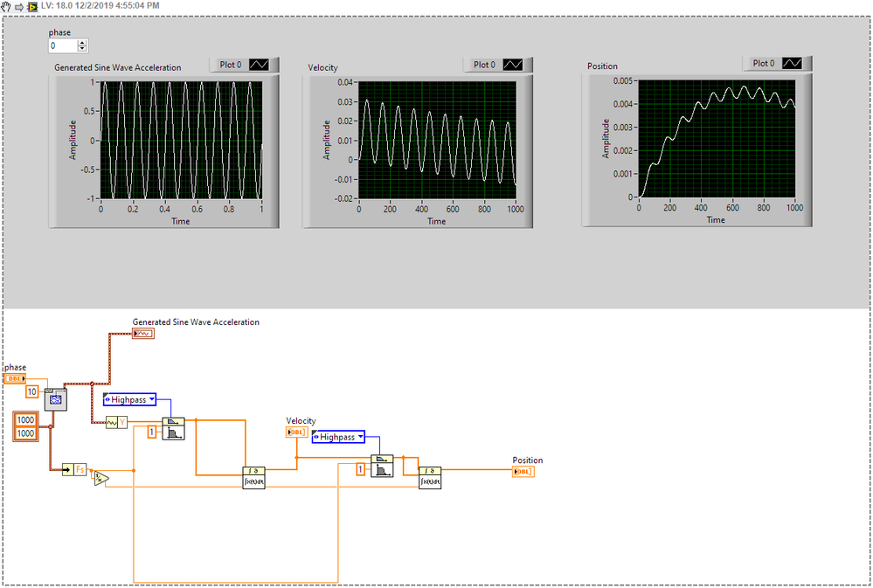Click the 'Position' label on block diagram
The image size is (873, 588).
[528, 460]
